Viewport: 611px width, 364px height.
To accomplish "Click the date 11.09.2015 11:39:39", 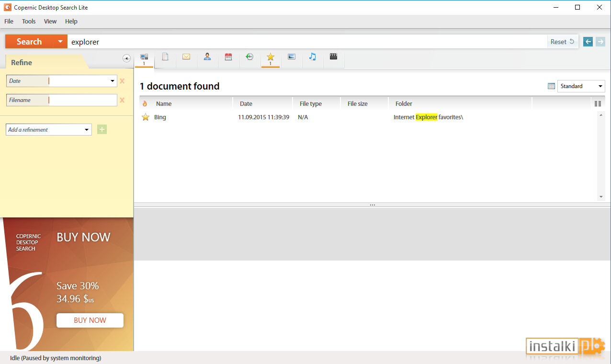I will (263, 117).
